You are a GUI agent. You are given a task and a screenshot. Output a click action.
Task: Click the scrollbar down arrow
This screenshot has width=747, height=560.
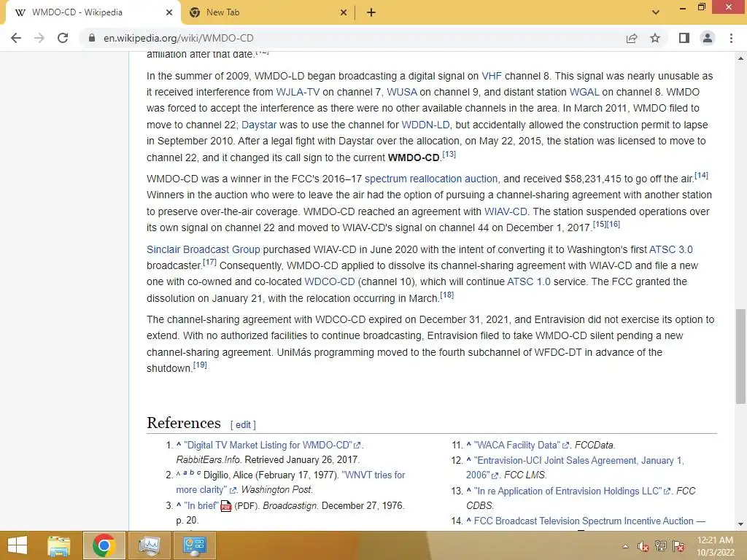(x=740, y=524)
